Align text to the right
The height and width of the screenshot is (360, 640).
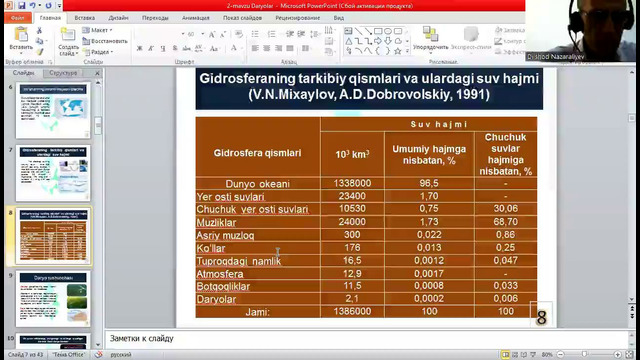coord(278,49)
